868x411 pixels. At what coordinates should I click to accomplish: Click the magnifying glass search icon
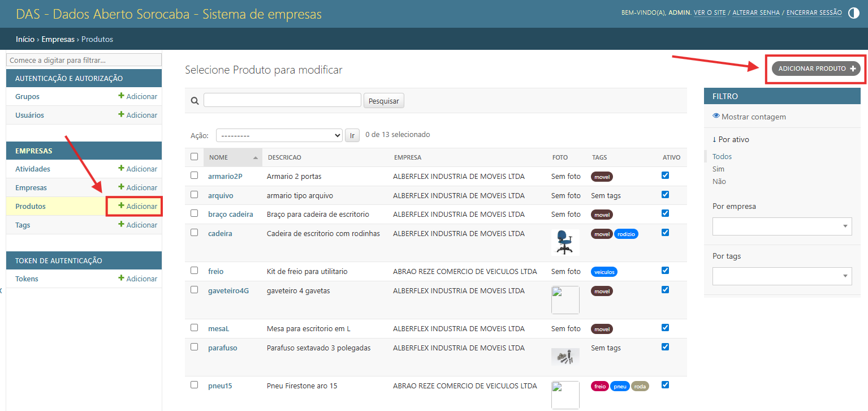coord(195,101)
